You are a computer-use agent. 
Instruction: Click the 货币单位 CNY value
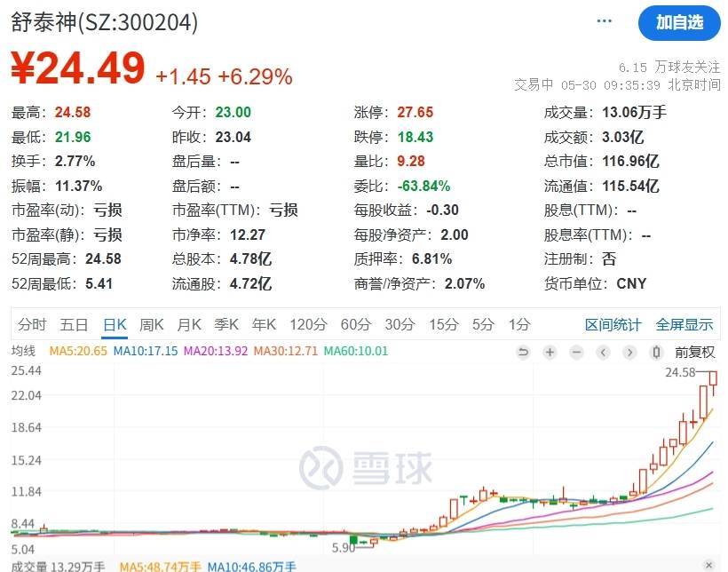(x=631, y=283)
